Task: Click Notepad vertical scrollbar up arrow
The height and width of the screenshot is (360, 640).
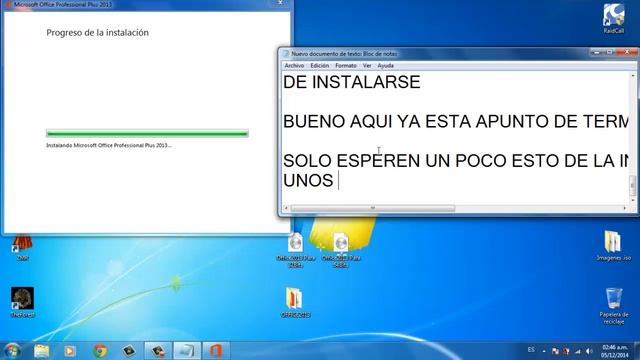Action: (x=633, y=76)
